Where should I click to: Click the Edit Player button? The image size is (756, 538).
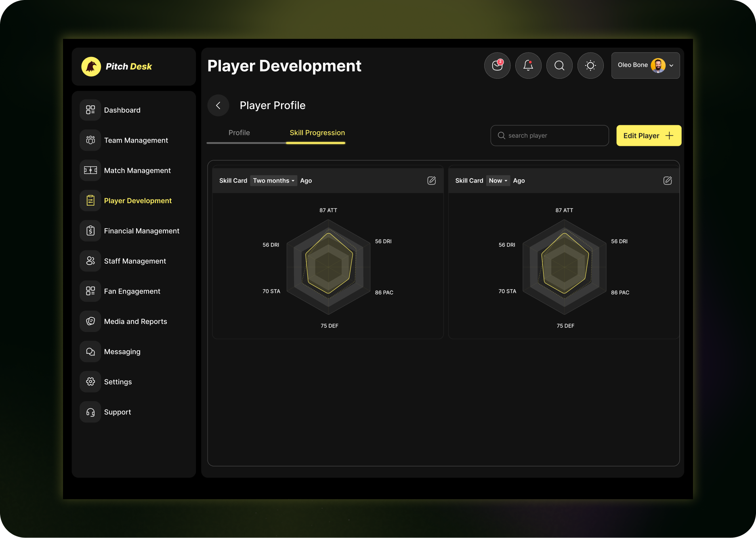click(649, 136)
